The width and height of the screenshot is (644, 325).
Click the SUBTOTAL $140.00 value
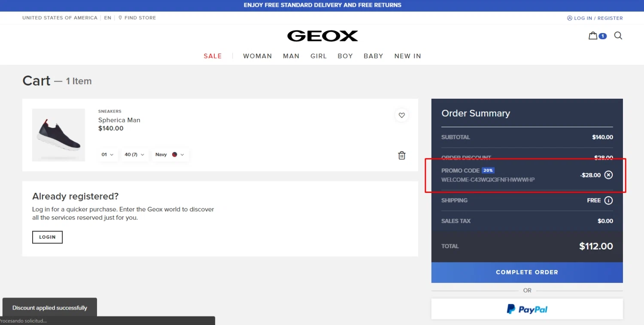(602, 137)
